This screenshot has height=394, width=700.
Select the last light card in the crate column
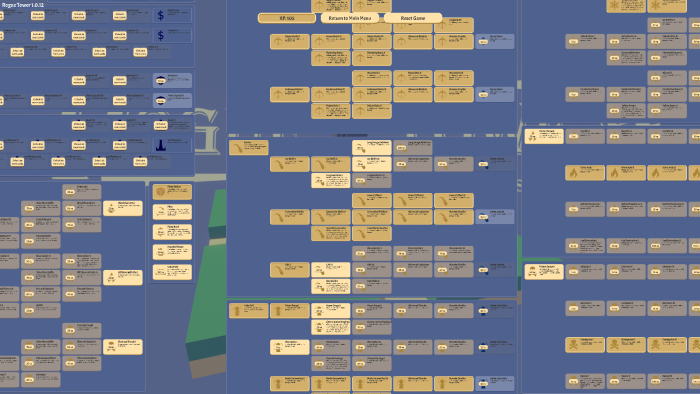coord(172,272)
